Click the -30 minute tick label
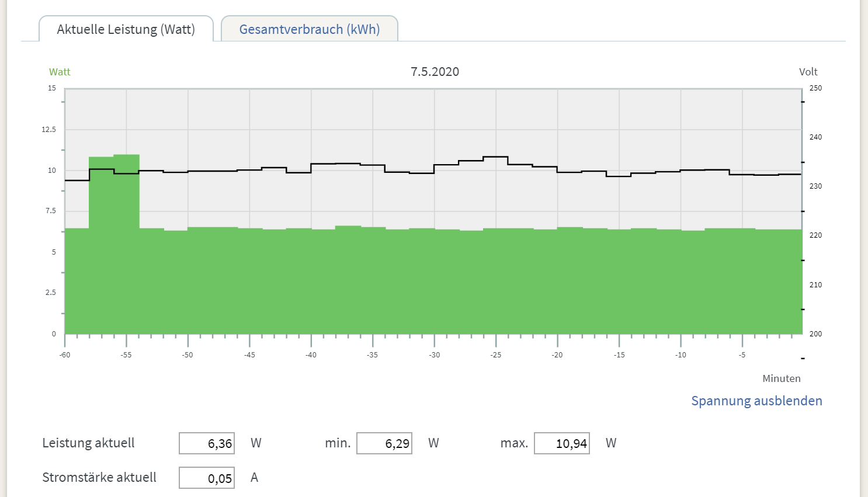Screen dimensions: 868x497 pyautogui.click(x=434, y=355)
